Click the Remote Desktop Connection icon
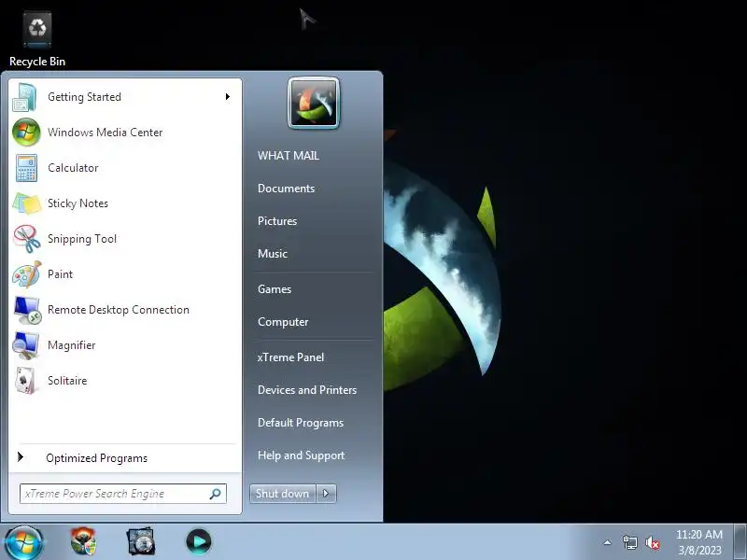Image resolution: width=747 pixels, height=560 pixels. (x=27, y=310)
